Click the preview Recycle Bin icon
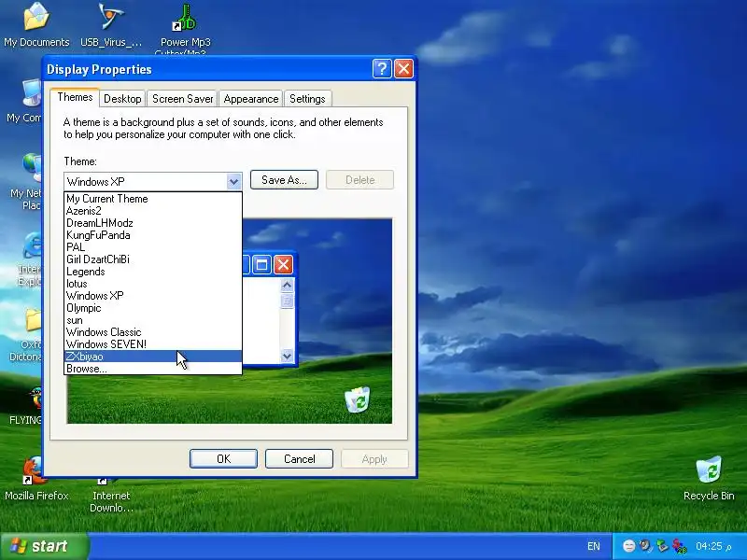Image resolution: width=747 pixels, height=560 pixels. click(358, 399)
